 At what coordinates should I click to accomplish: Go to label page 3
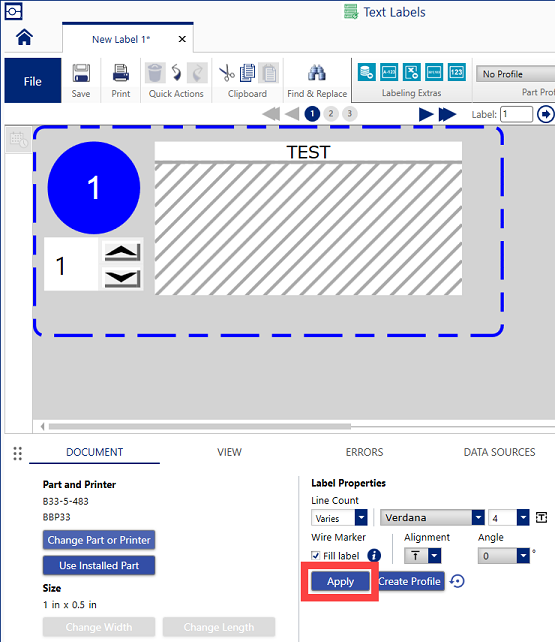click(349, 113)
